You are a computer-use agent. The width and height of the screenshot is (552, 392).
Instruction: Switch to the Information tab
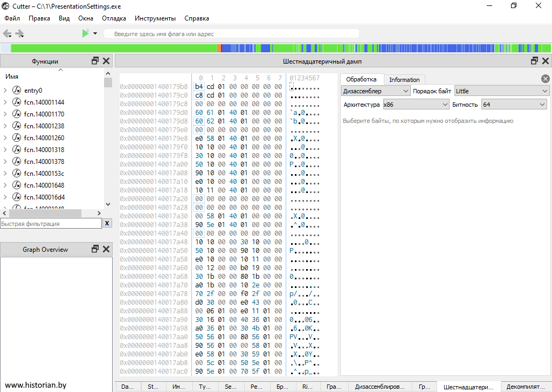(404, 79)
